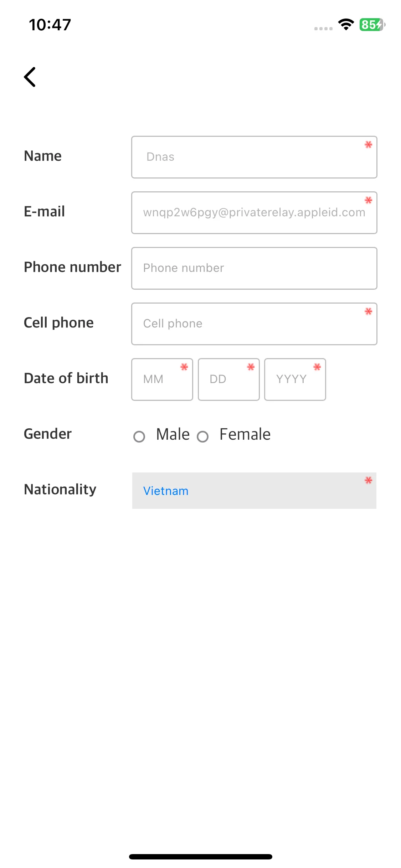Tap the red asterisk in E-mail field

(368, 200)
